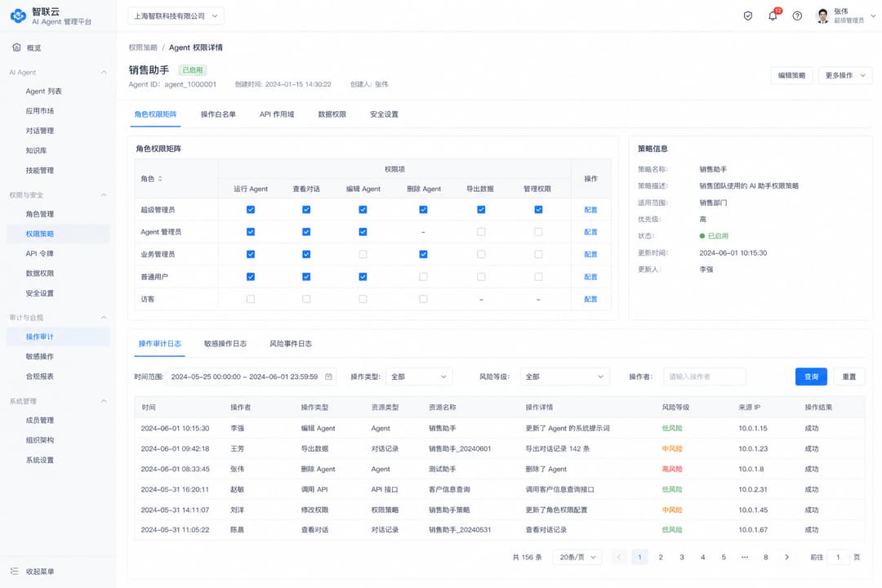This screenshot has width=882, height=588.
Task: Click the 概览 home icon in sidebar
Action: 16,48
